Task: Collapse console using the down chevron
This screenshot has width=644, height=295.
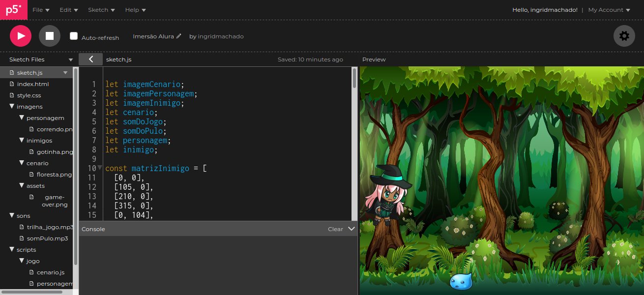Action: [351, 229]
